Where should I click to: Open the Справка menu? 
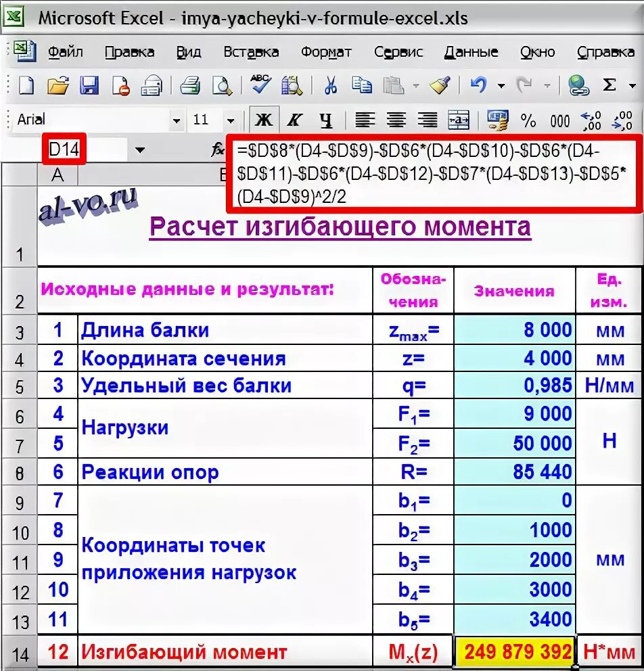tap(605, 52)
